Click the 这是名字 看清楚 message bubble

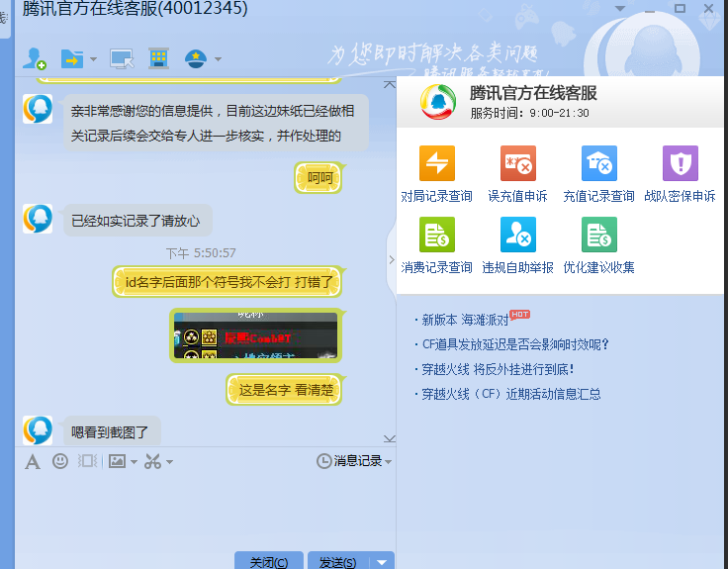[x=285, y=390]
